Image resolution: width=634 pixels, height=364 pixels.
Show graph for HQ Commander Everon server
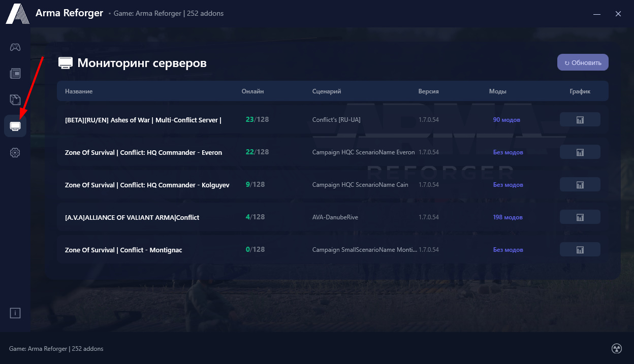pyautogui.click(x=580, y=152)
